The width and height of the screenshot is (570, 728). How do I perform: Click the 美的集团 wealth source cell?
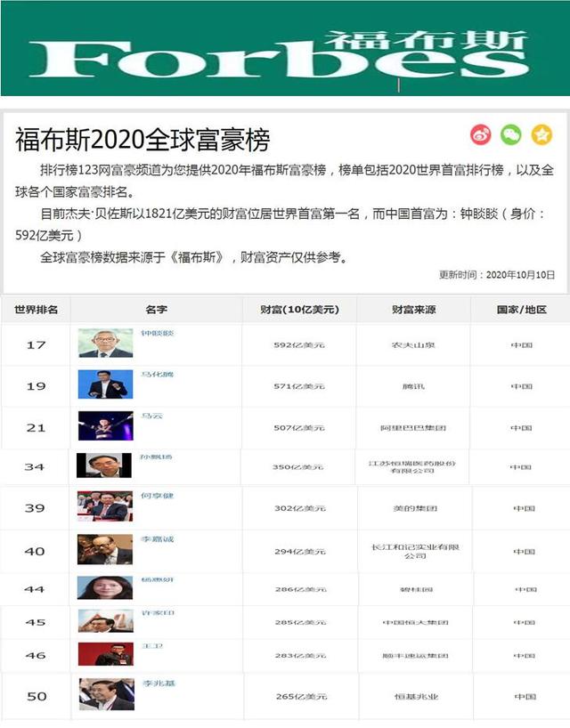[x=415, y=508]
